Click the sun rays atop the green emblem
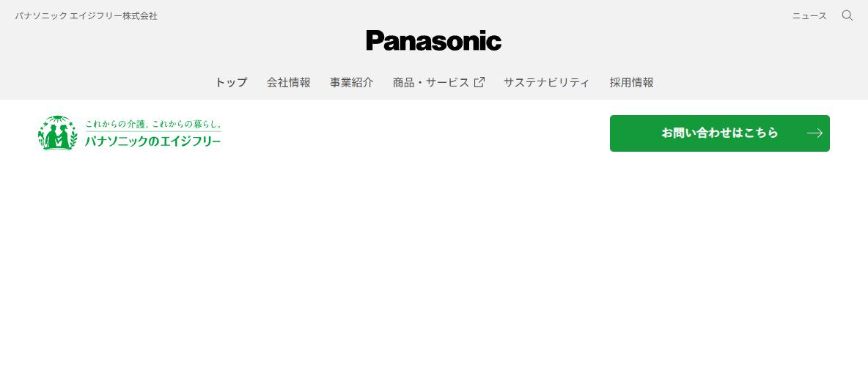868x387 pixels. [58, 119]
